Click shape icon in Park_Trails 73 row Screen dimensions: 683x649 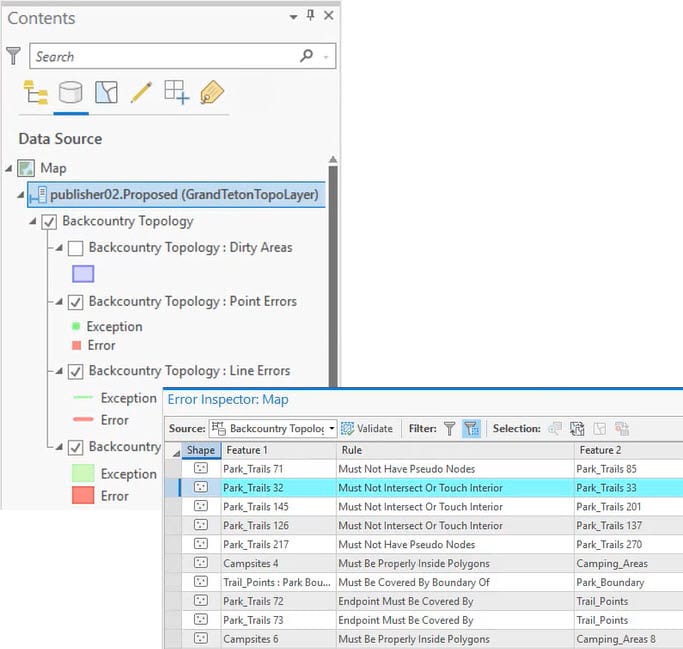point(201,619)
